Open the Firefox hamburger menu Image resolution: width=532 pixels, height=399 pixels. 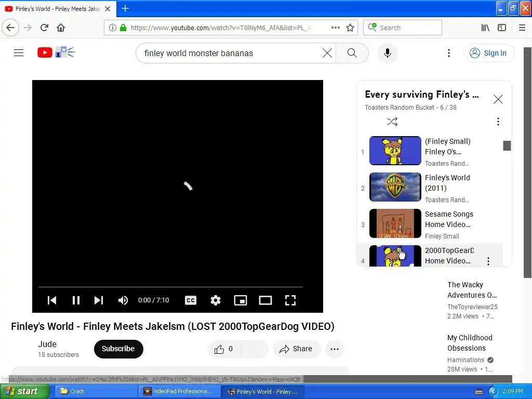[522, 28]
